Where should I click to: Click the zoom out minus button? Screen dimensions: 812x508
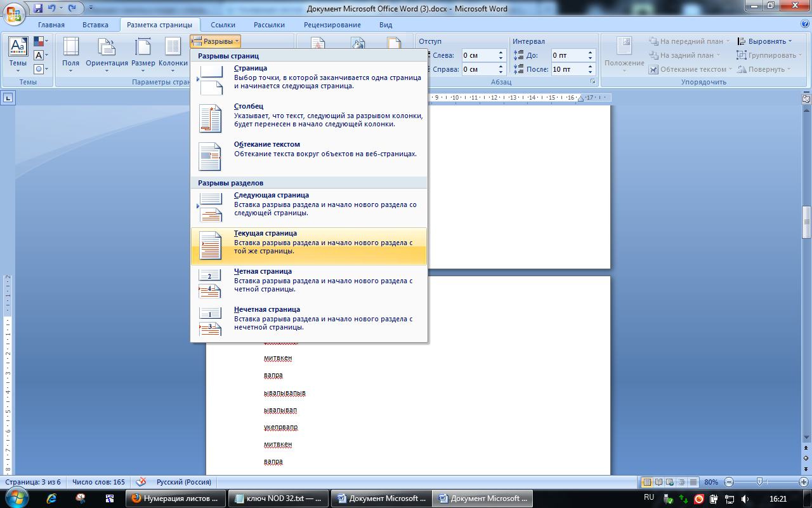(x=730, y=482)
